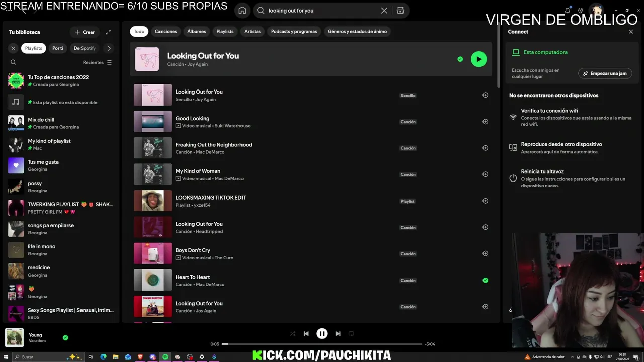Open the life in mono playlist
Screen dimensions: 644x362
point(61,250)
